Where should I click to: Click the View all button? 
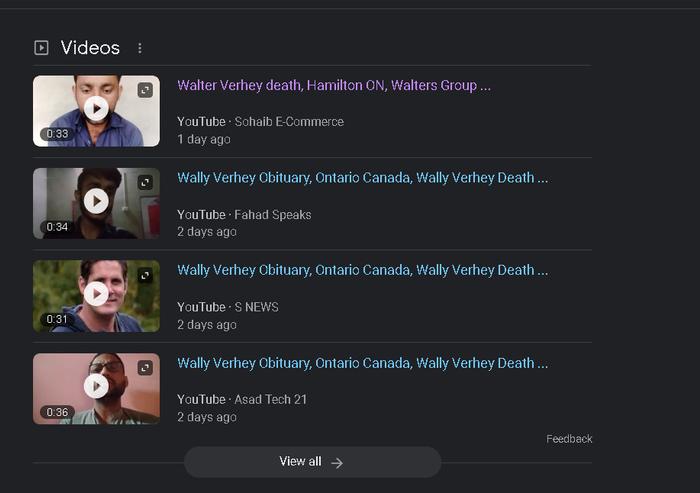312,462
